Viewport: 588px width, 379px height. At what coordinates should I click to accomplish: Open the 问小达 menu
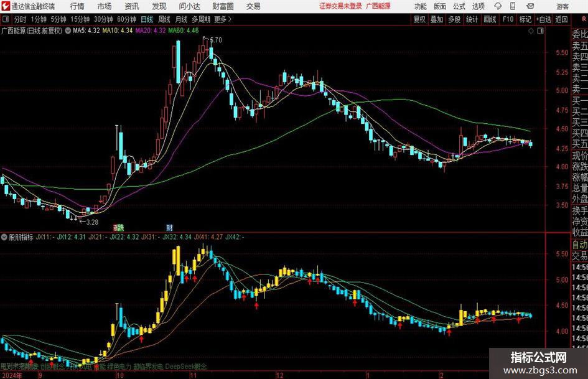coord(189,6)
